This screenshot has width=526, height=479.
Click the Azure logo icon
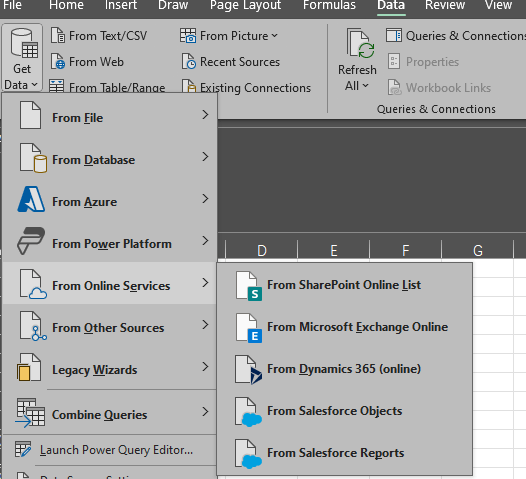pyautogui.click(x=31, y=199)
